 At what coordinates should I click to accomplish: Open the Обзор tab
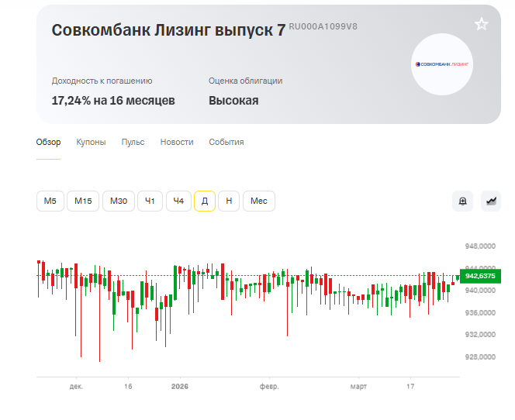(48, 142)
